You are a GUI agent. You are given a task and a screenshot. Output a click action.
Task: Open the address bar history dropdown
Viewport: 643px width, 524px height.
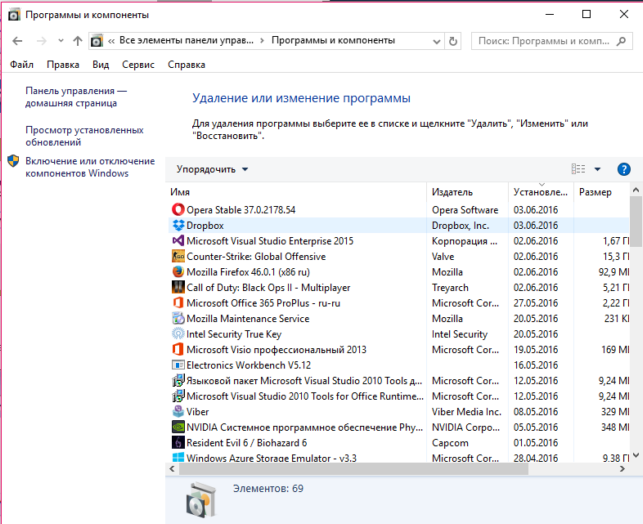[437, 41]
